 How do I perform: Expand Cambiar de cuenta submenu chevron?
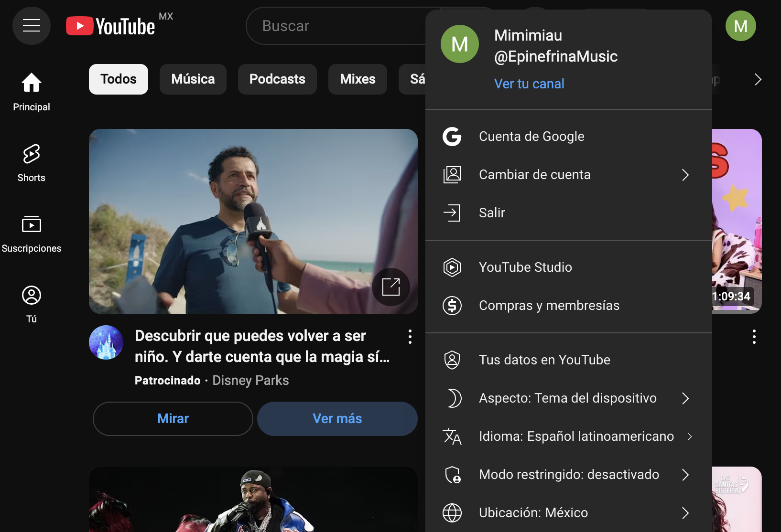tap(685, 175)
